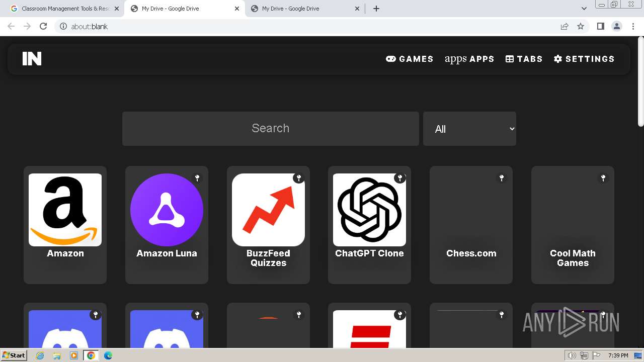Screen dimensions: 644x362
Task: Open the Windows Start menu
Action: point(14,355)
